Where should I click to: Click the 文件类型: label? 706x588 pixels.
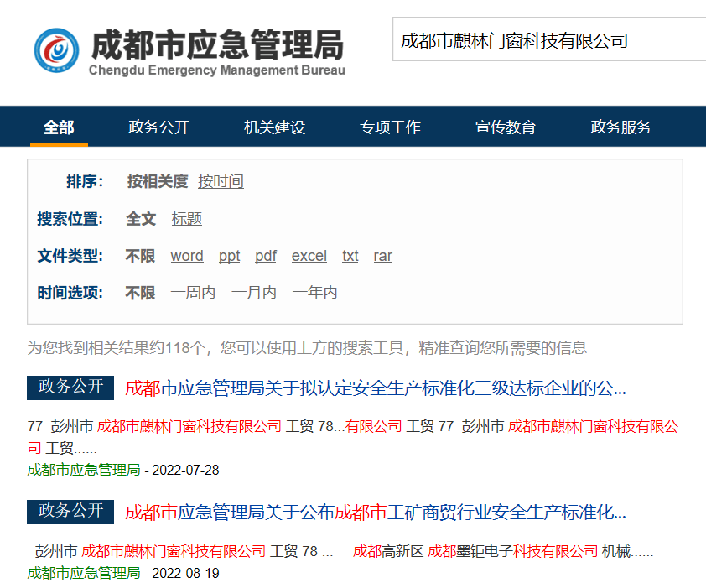point(70,256)
